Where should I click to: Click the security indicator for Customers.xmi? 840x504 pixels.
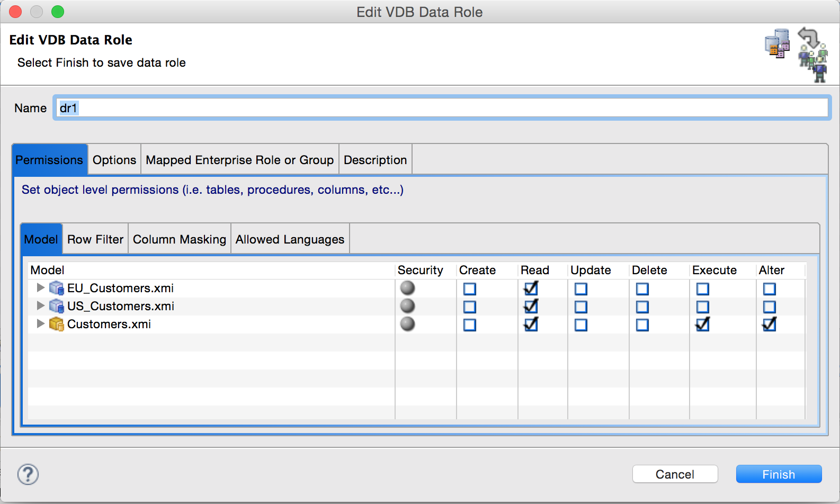tap(407, 324)
